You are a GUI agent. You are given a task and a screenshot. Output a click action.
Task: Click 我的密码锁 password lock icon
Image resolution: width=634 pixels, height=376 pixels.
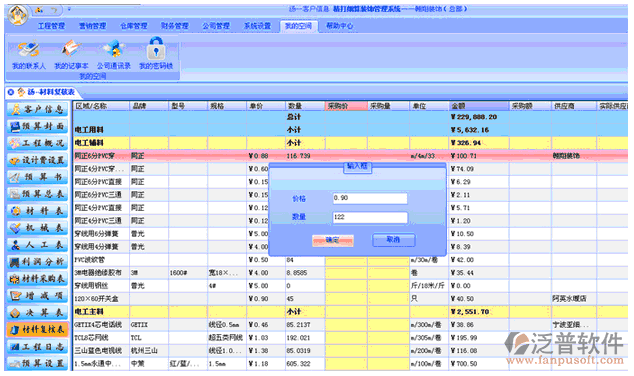point(156,54)
